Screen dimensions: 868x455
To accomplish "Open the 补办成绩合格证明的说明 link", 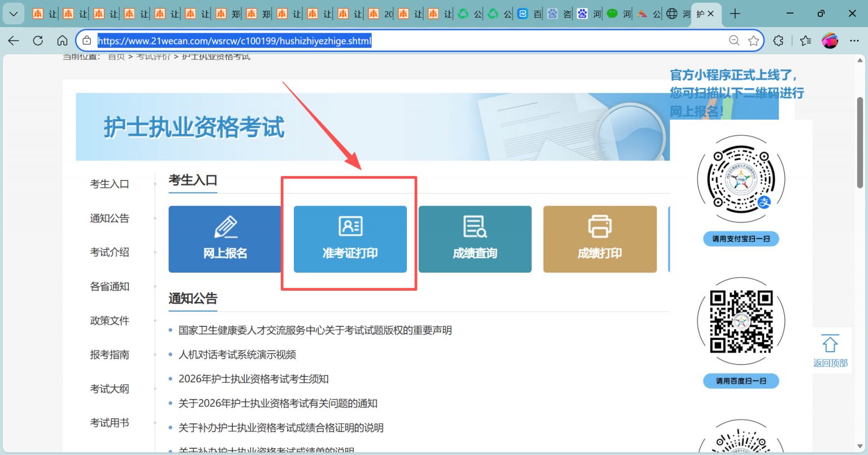I will point(281,428).
